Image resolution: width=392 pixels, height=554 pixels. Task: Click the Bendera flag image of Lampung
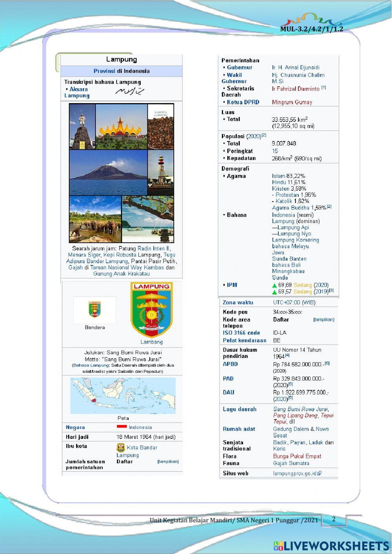pyautogui.click(x=94, y=310)
